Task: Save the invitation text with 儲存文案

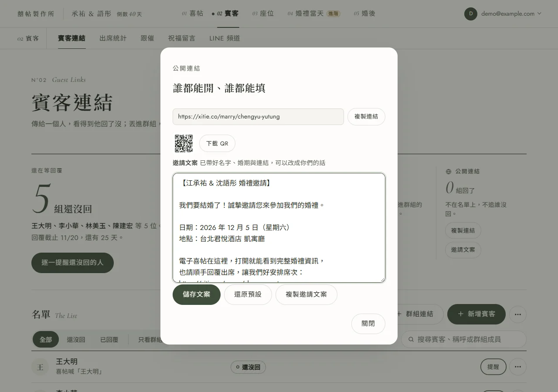Action: (x=197, y=294)
